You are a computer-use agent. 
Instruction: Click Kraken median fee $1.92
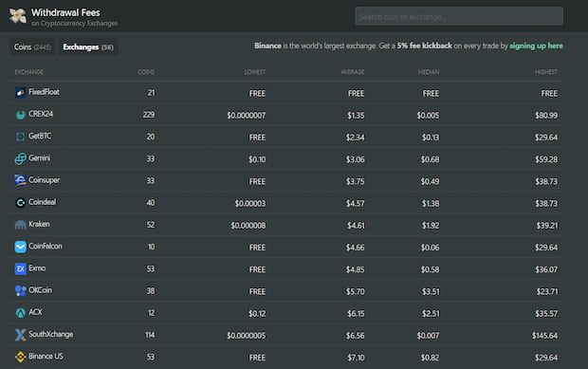pyautogui.click(x=431, y=226)
